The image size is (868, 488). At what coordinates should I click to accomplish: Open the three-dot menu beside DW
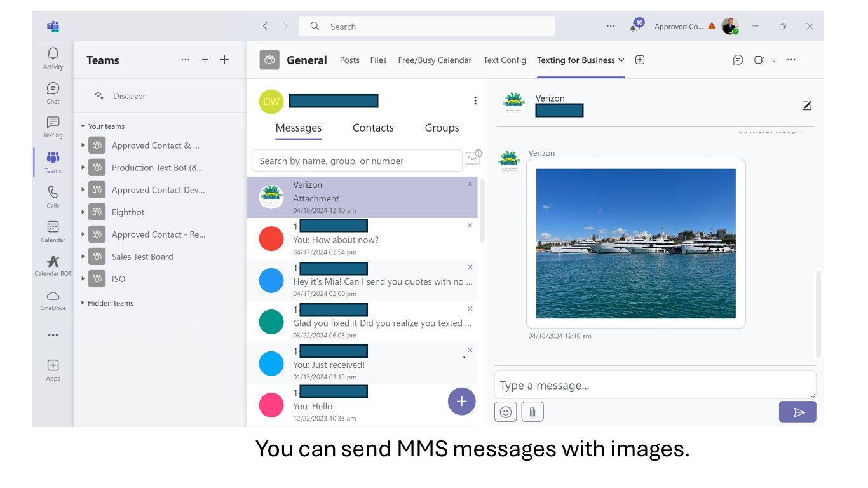click(x=475, y=100)
